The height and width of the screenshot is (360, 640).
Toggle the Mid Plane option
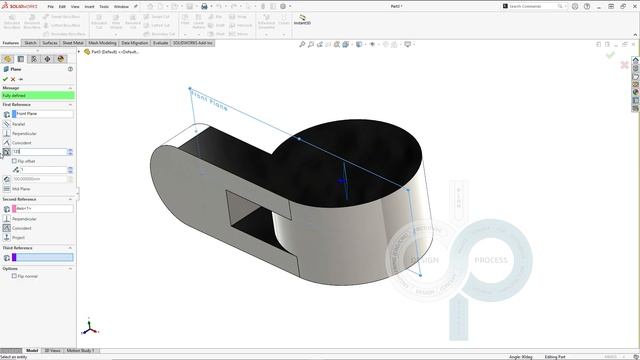coord(7,189)
